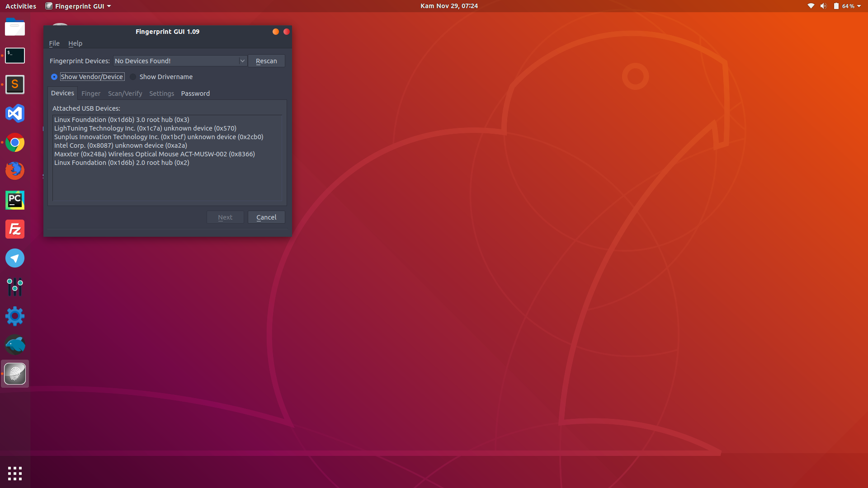Select the Terminal application in dock
Screen dimensions: 868x488
click(x=15, y=55)
